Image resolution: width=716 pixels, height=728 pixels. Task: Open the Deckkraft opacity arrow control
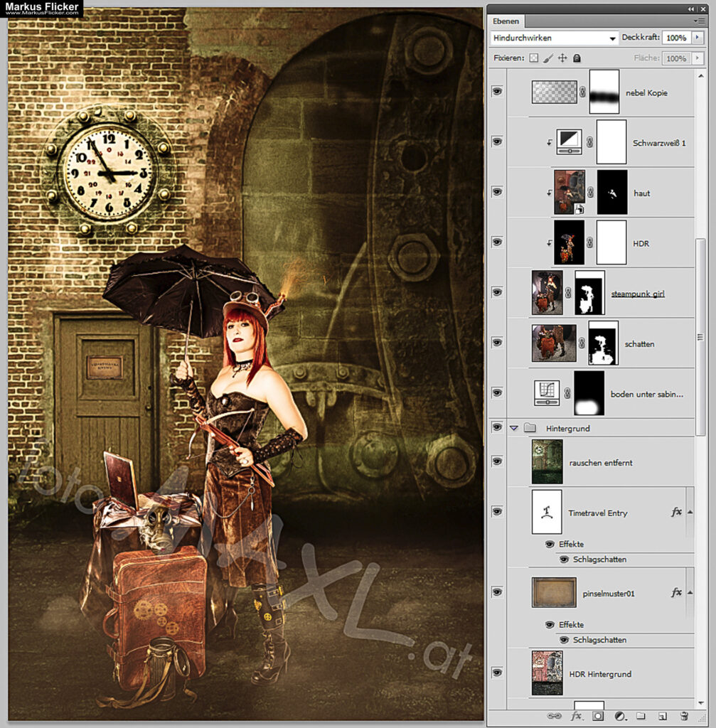pos(698,38)
